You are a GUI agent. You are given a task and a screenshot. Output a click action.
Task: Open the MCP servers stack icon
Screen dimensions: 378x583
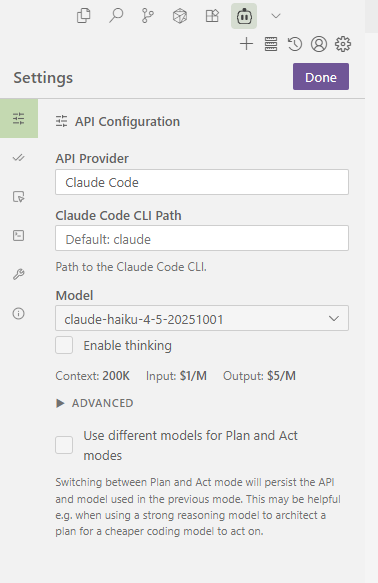point(271,44)
